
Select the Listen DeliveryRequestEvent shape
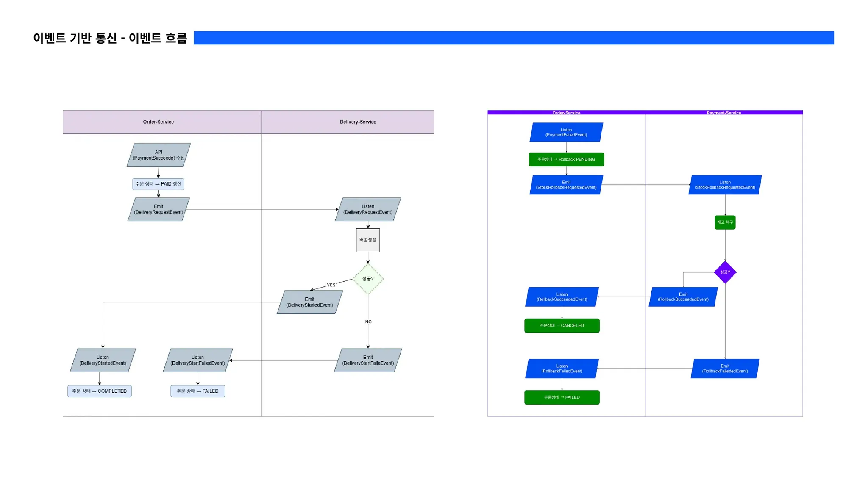point(367,209)
